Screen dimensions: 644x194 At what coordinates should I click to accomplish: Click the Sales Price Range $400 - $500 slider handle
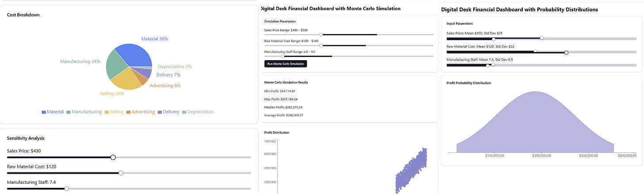pos(321,34)
